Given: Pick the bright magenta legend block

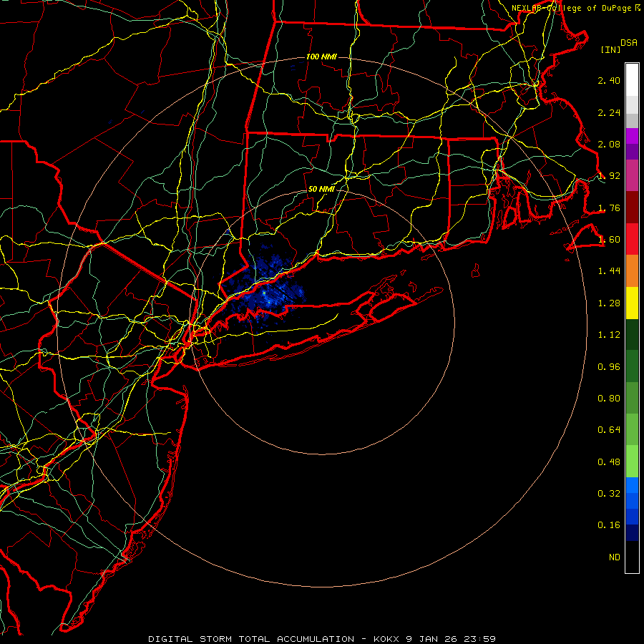Looking at the screenshot, I should tap(632, 136).
